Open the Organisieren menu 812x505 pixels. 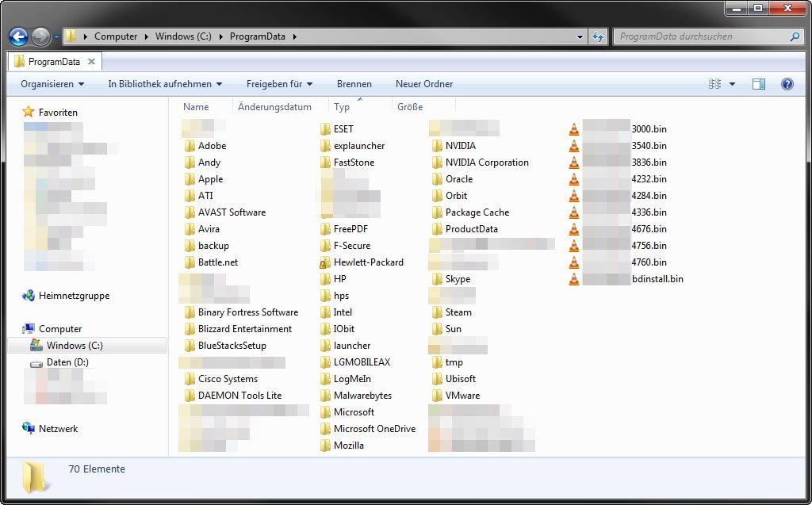[52, 84]
